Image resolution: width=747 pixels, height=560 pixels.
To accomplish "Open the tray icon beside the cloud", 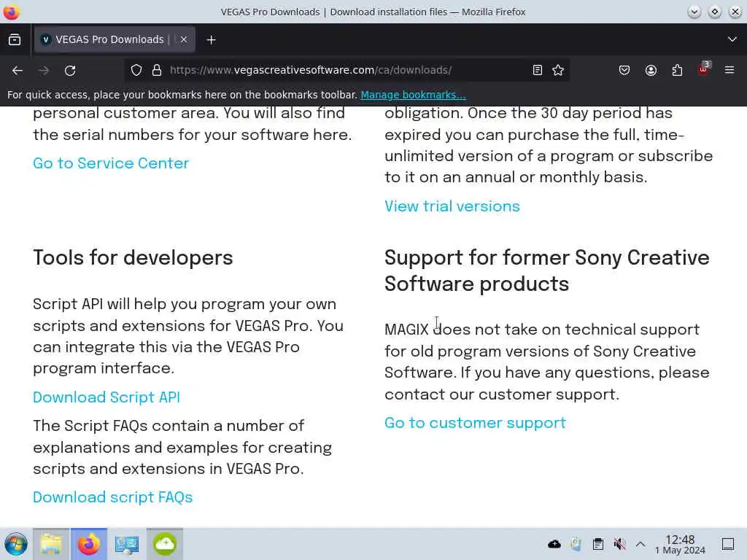I will coord(576,544).
